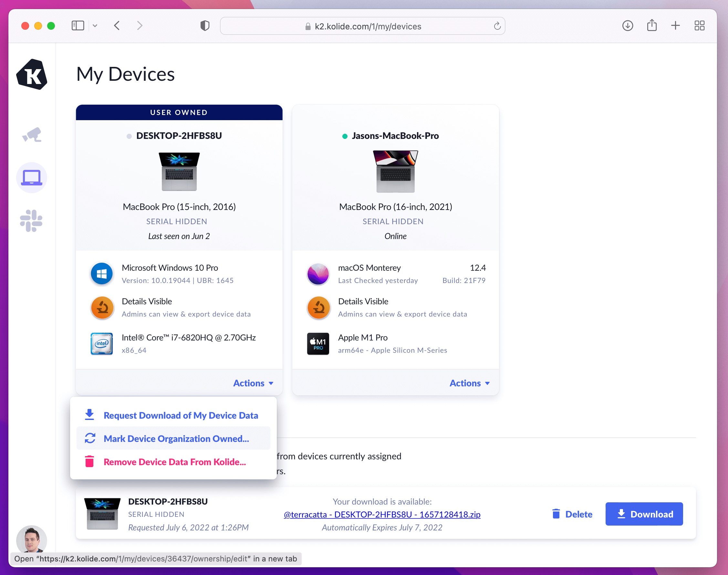Click the Safari share icon

tap(651, 26)
